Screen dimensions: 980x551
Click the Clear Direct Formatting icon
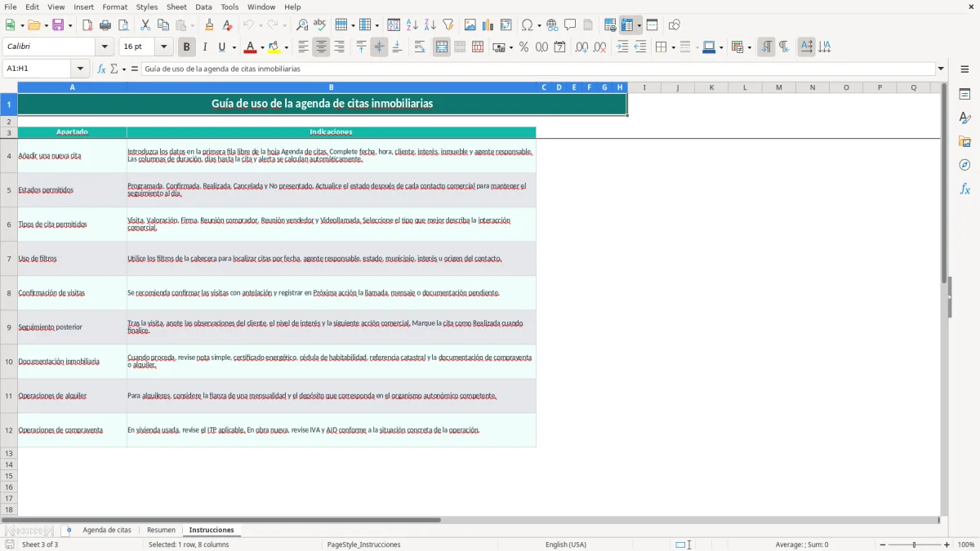click(x=227, y=25)
